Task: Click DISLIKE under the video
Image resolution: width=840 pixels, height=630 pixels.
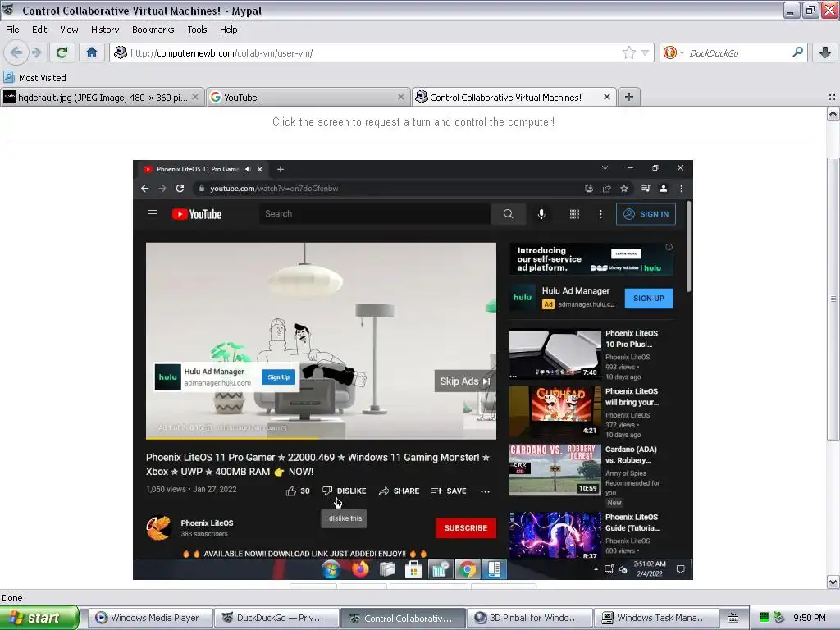Action: point(345,491)
